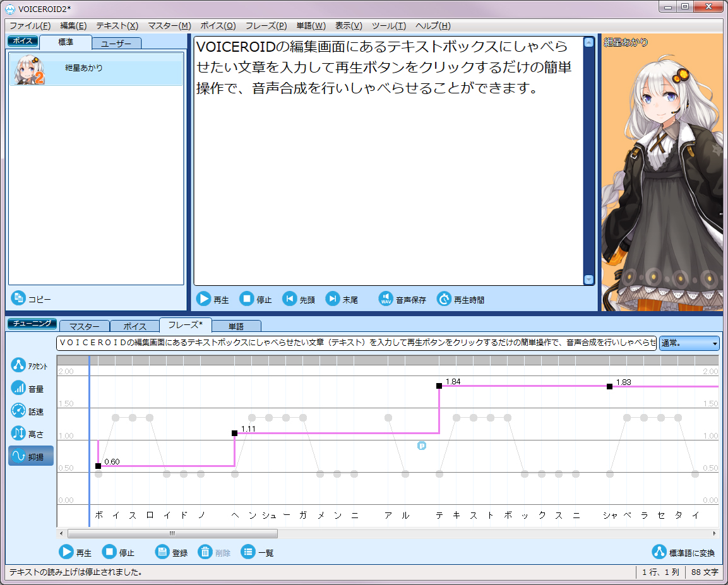Save audio with the 音声保存 WAV icon
The width and height of the screenshot is (728, 585).
[x=386, y=298]
